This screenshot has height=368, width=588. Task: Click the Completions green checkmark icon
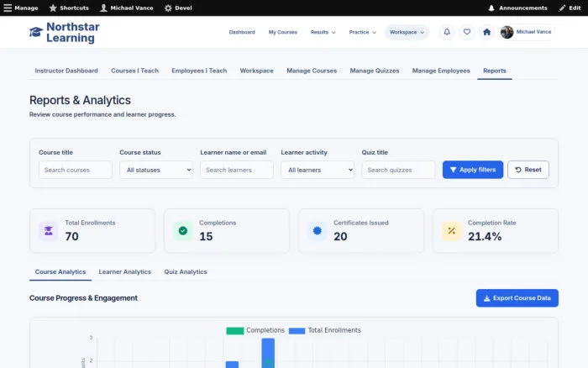[182, 231]
